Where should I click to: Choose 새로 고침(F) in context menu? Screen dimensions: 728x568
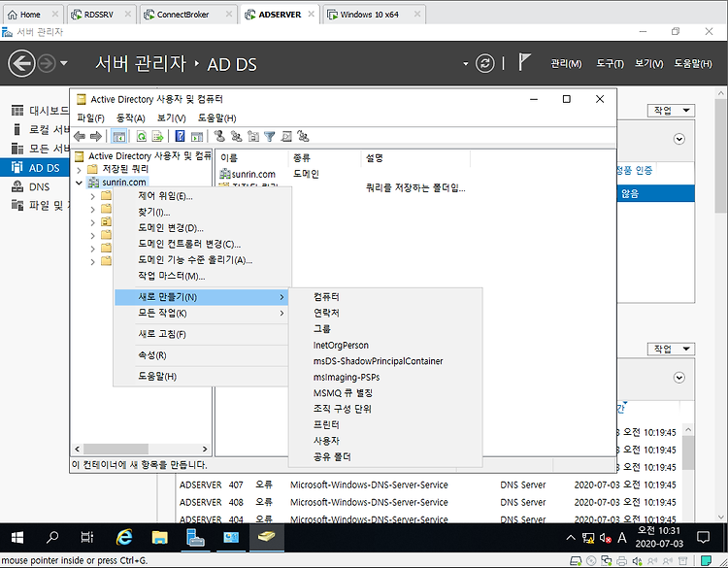coord(203,334)
